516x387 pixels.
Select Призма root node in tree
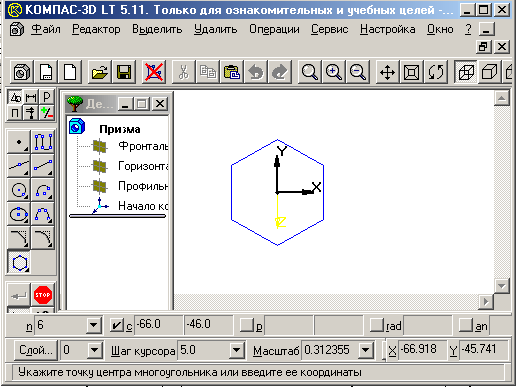coord(120,129)
